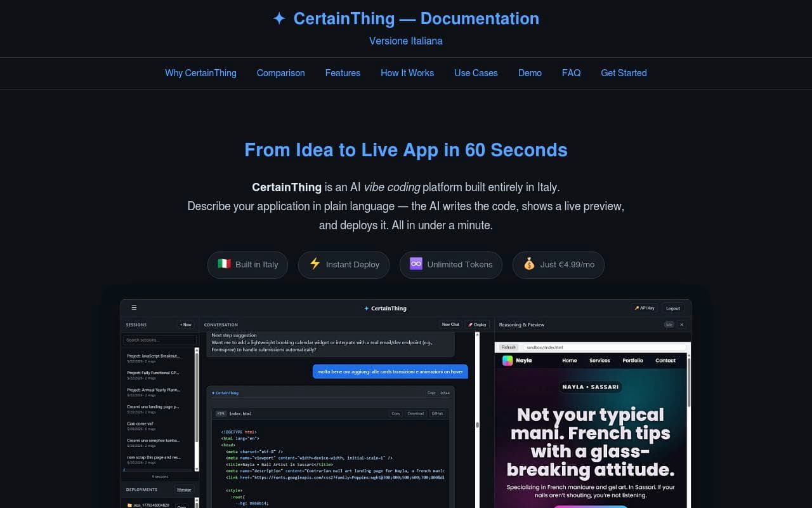This screenshot has height=508, width=812.
Task: Click the Logout button in the demo app
Action: tap(673, 308)
